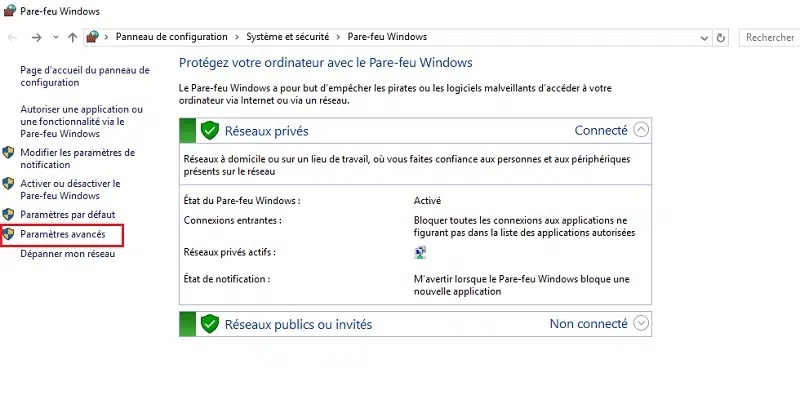
Task: Click the back navigation arrow
Action: pos(13,37)
